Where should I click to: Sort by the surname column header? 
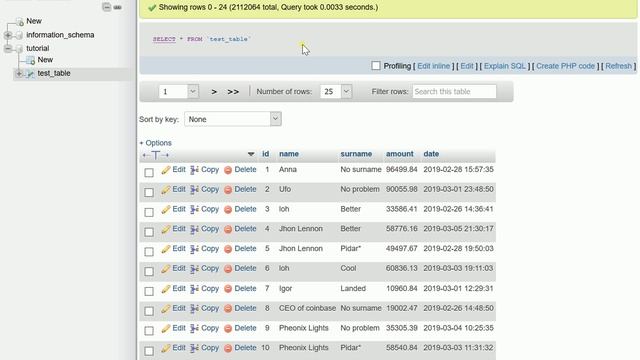click(356, 154)
